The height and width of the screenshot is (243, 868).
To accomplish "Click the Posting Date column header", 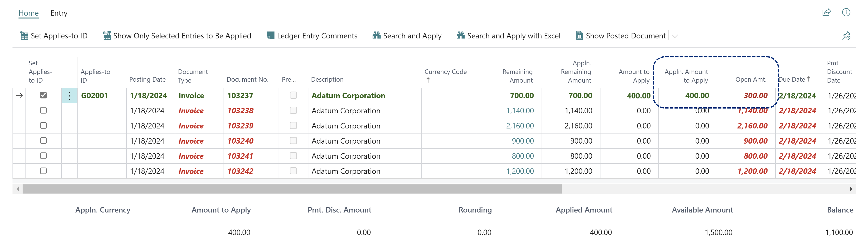I will click(148, 79).
